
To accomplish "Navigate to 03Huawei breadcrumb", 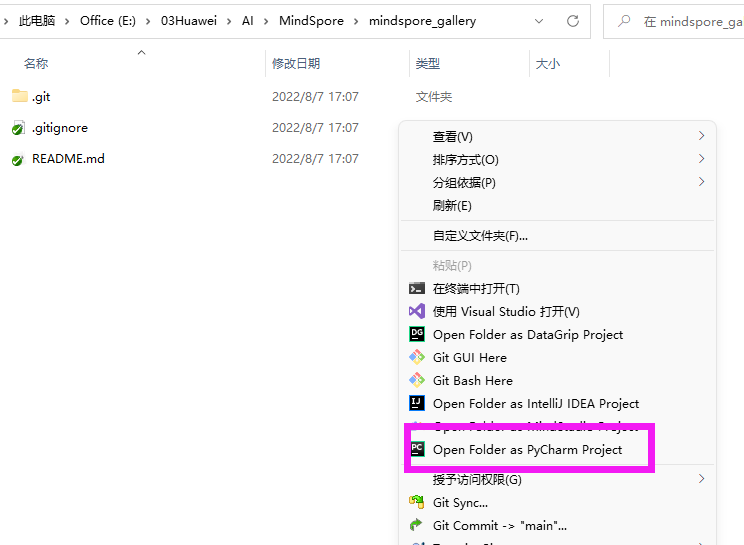I will click(x=189, y=21).
